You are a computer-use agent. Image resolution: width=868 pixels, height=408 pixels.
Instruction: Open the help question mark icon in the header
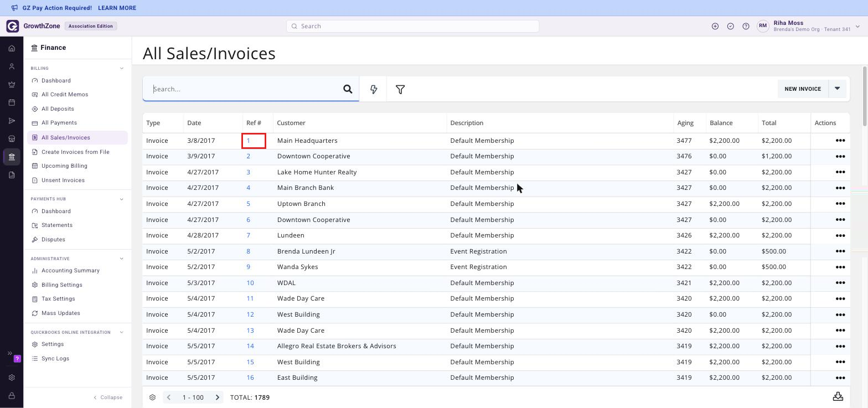746,26
